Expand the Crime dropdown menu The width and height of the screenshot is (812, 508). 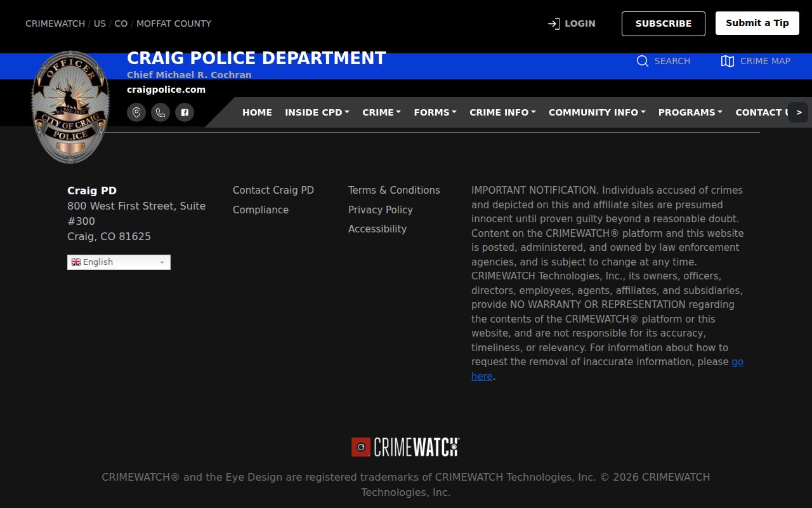click(x=381, y=112)
